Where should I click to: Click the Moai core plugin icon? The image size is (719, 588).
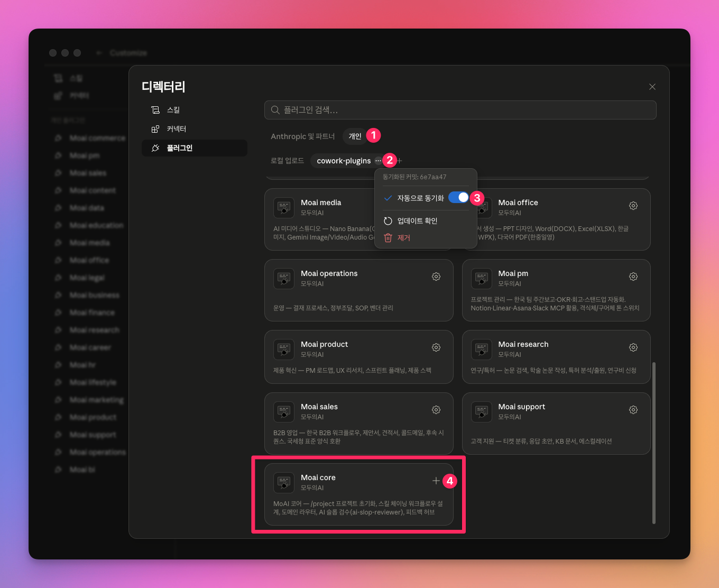[x=284, y=483]
